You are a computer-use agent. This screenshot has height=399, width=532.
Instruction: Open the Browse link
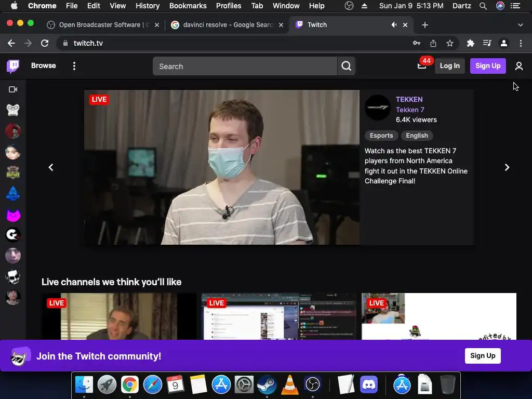[x=44, y=65]
